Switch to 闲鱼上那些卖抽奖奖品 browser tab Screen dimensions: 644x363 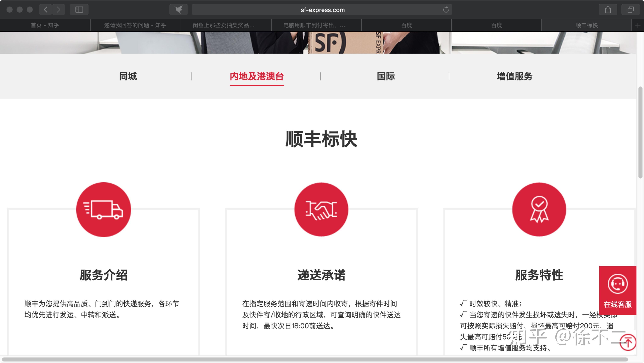(224, 25)
